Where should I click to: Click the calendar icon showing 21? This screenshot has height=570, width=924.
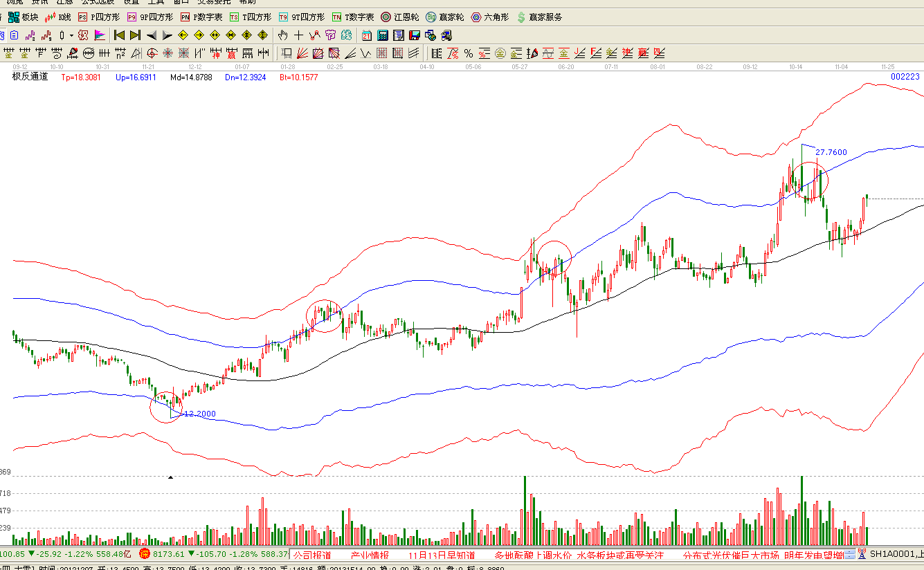tap(366, 35)
